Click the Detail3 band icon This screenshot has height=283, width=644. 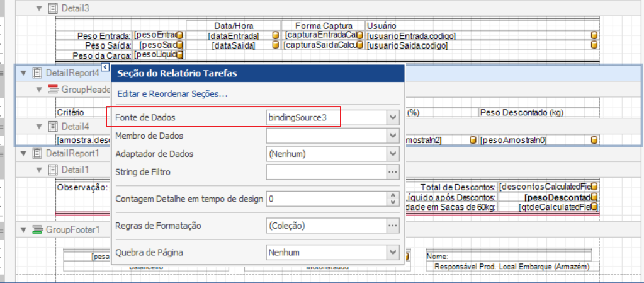tap(53, 8)
